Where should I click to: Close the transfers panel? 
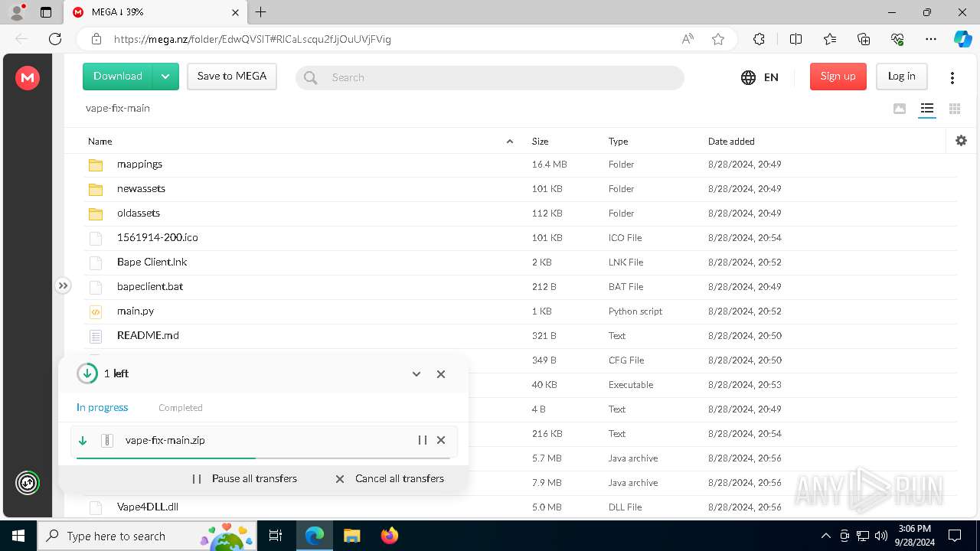(x=441, y=374)
